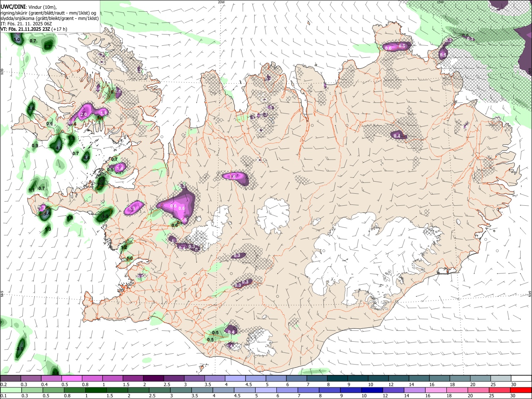Click the 5.0 rain value on the map

[17, 40]
